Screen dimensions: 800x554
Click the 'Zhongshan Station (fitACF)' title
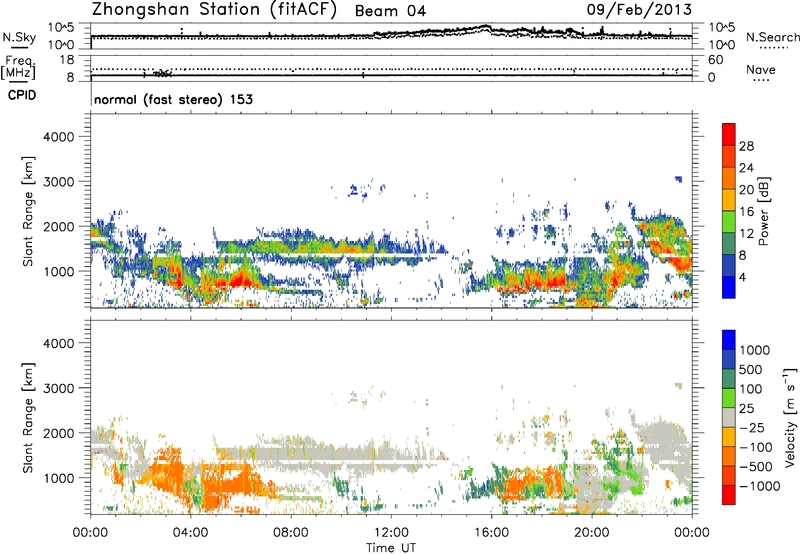click(214, 10)
